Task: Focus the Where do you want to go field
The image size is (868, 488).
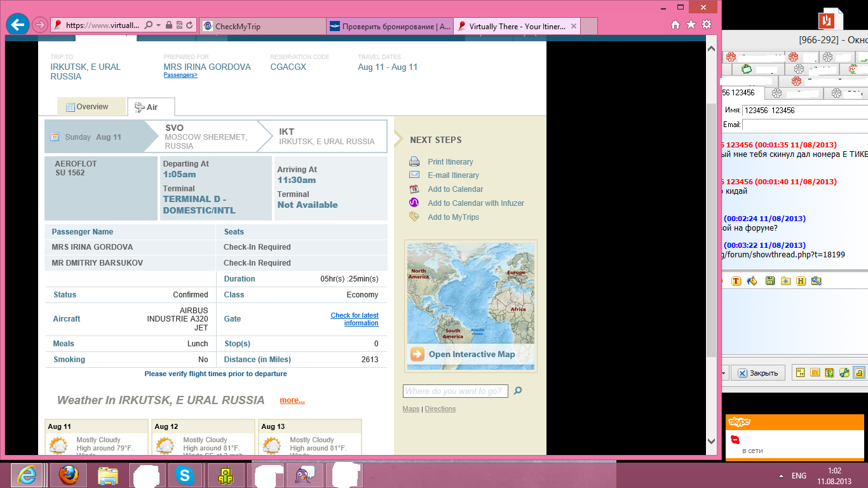Action: point(456,391)
